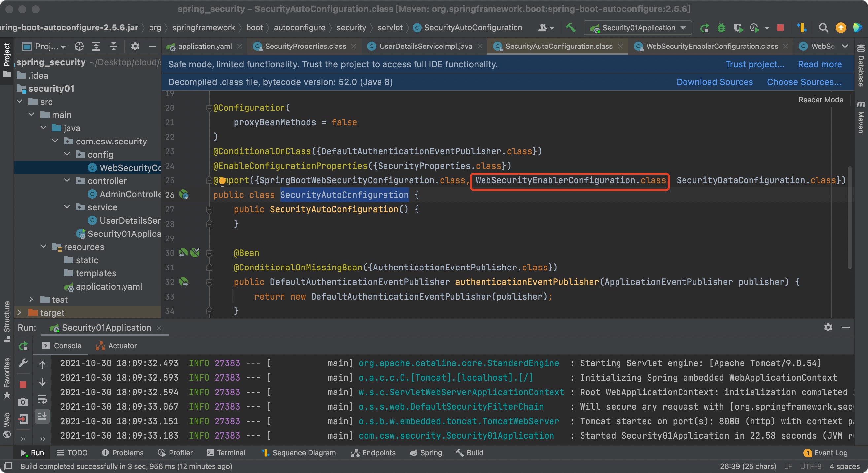Click the Debug bug icon in toolbar
Viewport: 868px width, 473px height.
721,28
